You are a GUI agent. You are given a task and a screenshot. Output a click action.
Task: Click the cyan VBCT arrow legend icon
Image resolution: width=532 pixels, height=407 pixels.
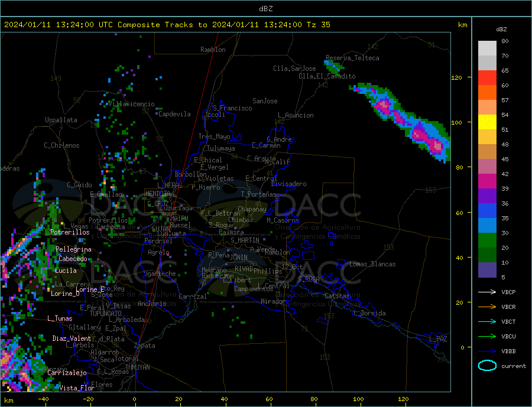pyautogui.click(x=487, y=321)
